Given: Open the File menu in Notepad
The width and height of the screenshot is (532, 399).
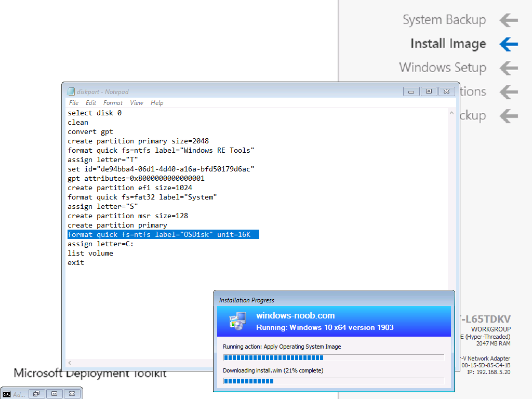Looking at the screenshot, I should click(x=74, y=103).
